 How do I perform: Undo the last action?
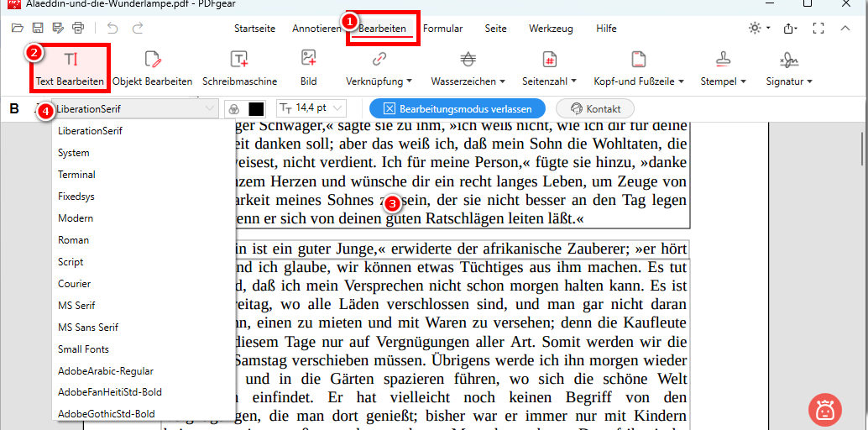pyautogui.click(x=112, y=28)
